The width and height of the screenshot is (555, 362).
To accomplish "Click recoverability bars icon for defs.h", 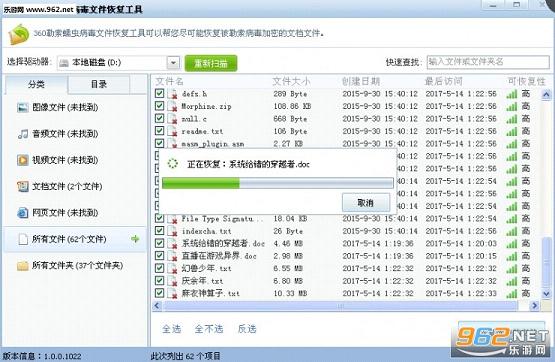I will [512, 94].
